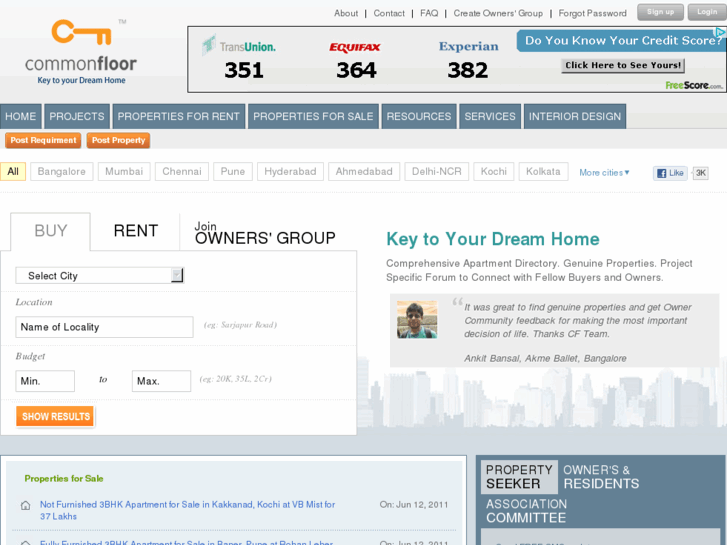Click the AdChoices icon on the banner

point(720,32)
